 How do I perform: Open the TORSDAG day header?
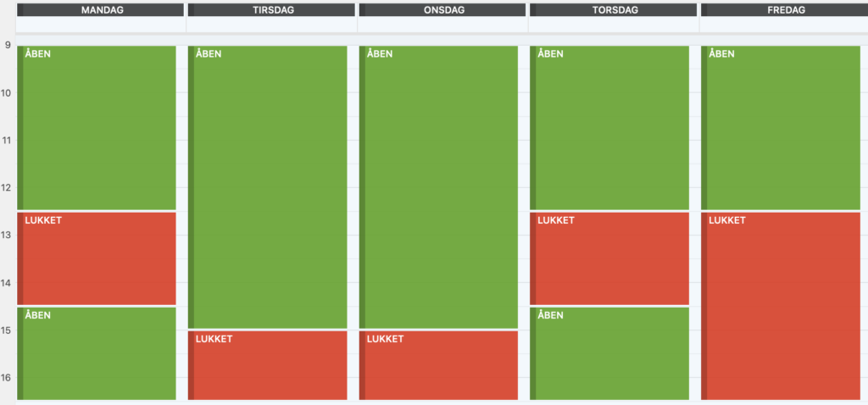coord(613,10)
